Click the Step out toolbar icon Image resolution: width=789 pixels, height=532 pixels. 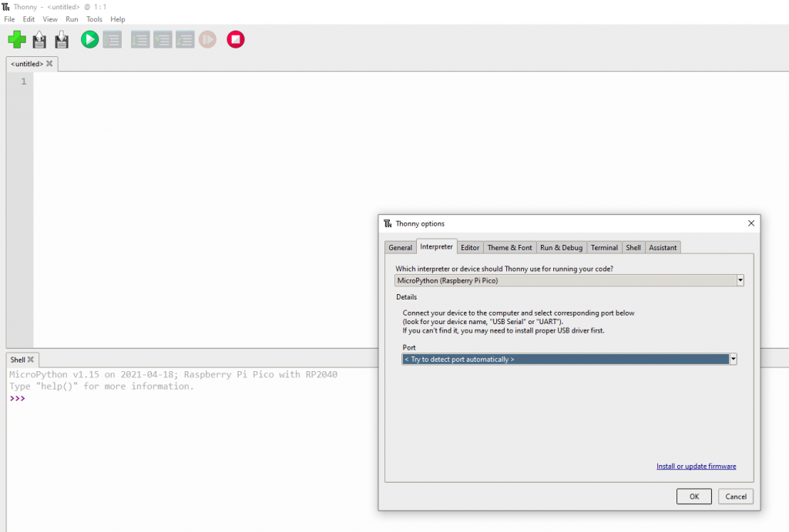pyautogui.click(x=185, y=39)
